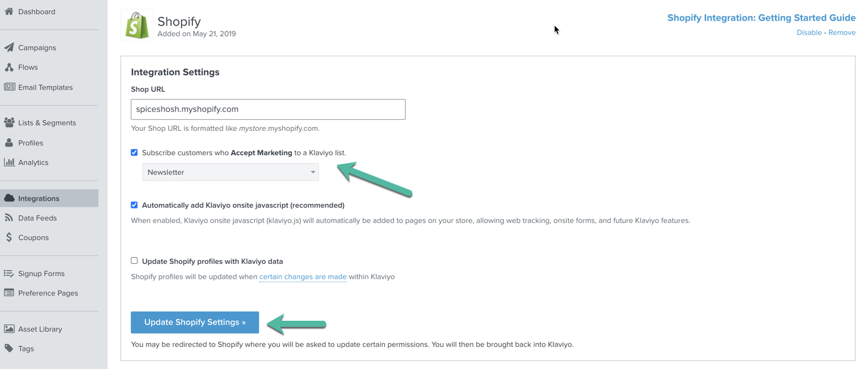Open the Newsletter list dropdown

click(230, 172)
